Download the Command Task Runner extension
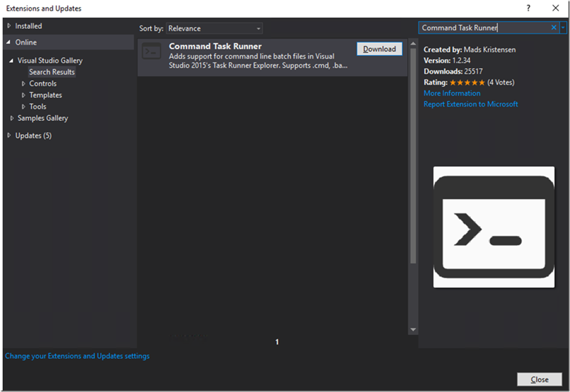 point(379,49)
